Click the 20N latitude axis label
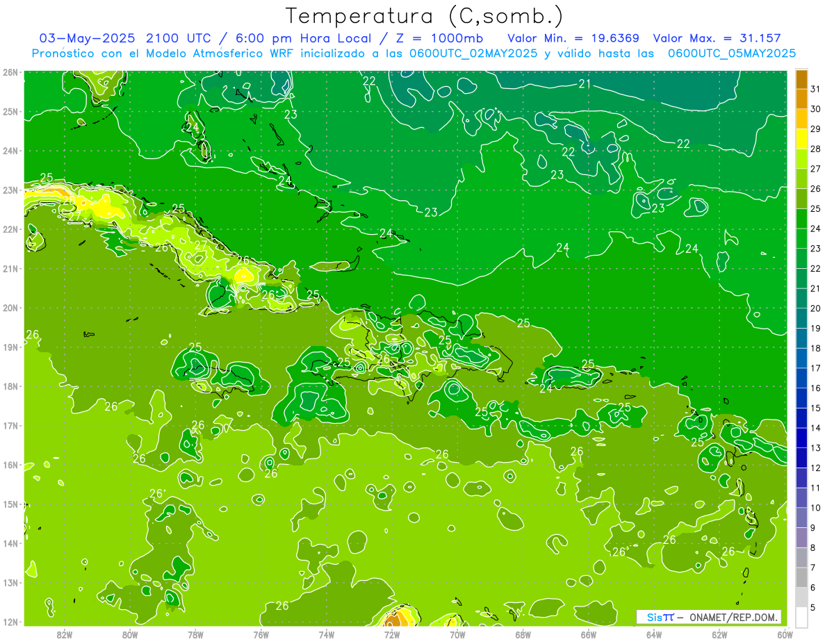This screenshot has width=834, height=644. coord(10,308)
